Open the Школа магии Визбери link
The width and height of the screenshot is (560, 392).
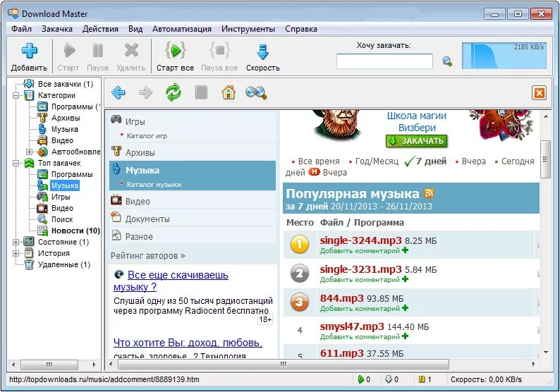coord(417,122)
